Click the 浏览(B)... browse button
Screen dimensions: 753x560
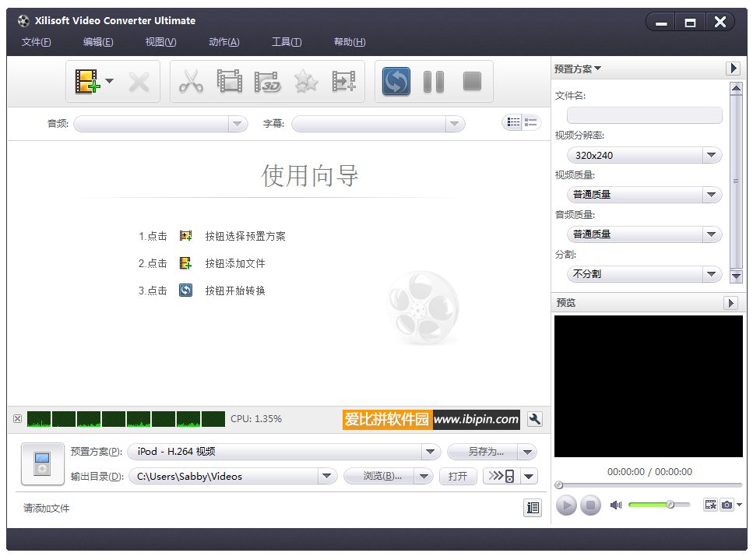click(x=379, y=476)
